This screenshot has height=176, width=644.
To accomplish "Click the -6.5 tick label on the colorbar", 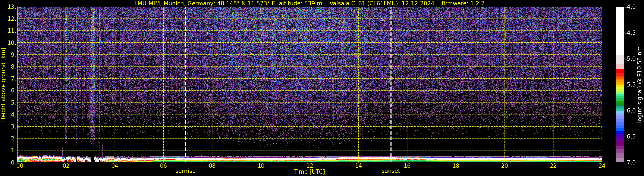I will pos(630,137).
